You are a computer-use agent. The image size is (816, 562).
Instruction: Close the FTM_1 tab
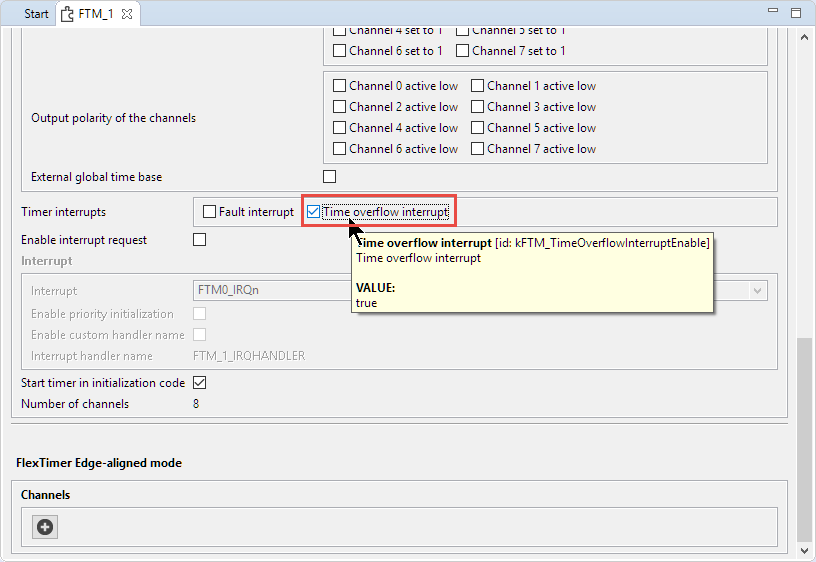pos(127,14)
